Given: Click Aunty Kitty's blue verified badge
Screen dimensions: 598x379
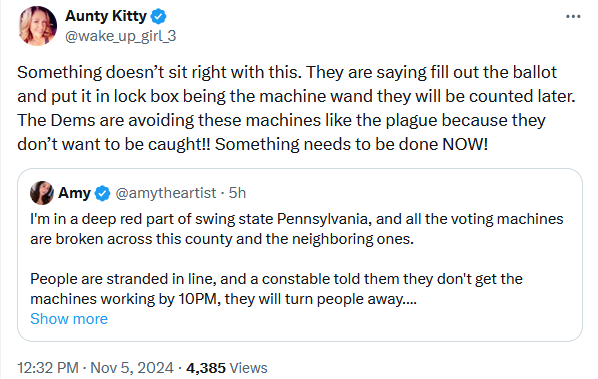Looking at the screenshot, I should click(158, 16).
